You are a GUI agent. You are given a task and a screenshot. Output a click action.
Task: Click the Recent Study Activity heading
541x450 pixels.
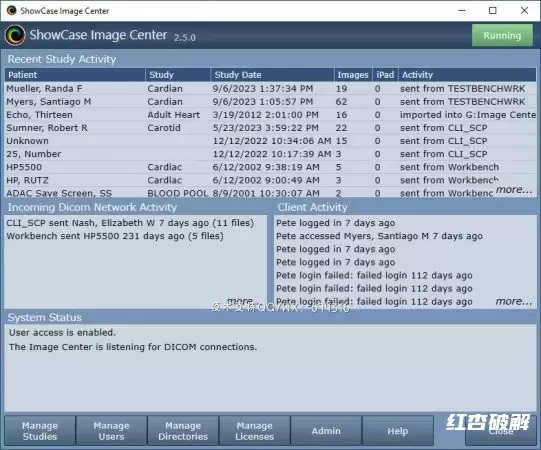click(62, 59)
